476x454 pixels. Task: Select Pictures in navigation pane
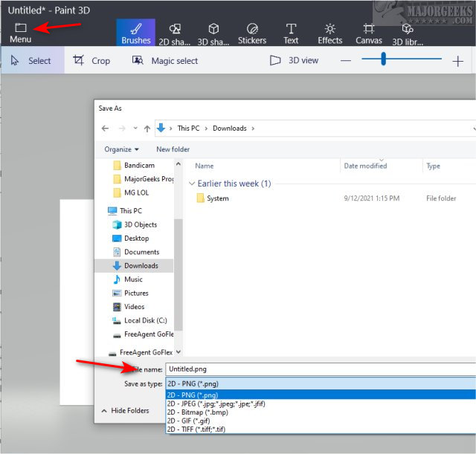click(131, 293)
